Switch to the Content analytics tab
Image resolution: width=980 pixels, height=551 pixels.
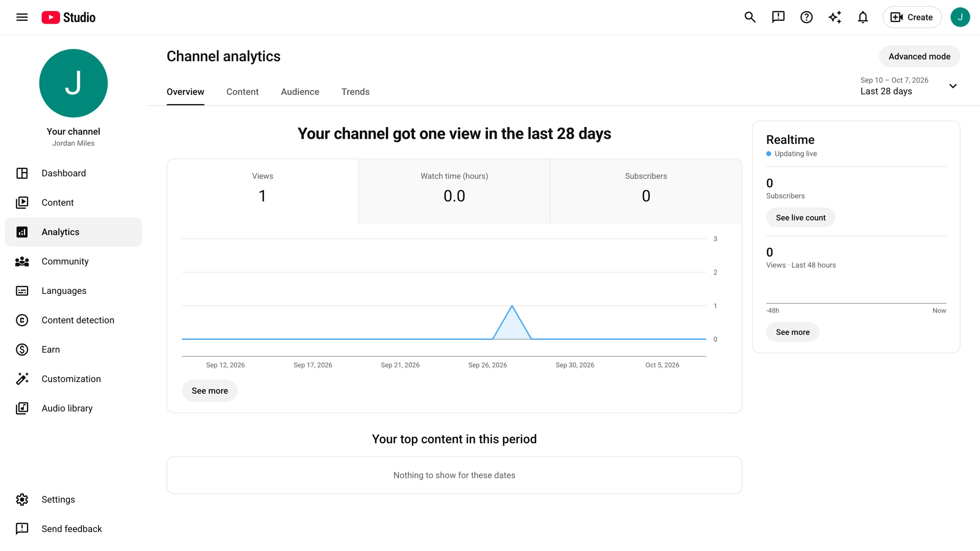[x=242, y=92]
